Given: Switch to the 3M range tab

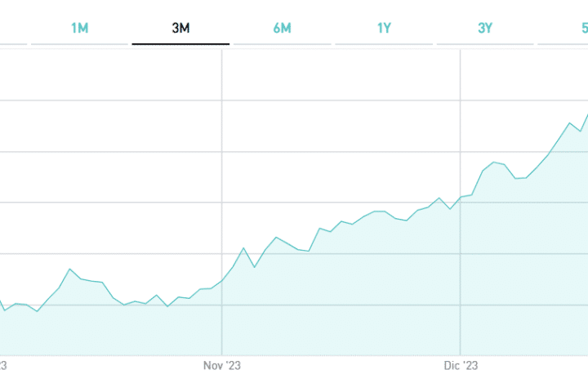Looking at the screenshot, I should pyautogui.click(x=180, y=28).
